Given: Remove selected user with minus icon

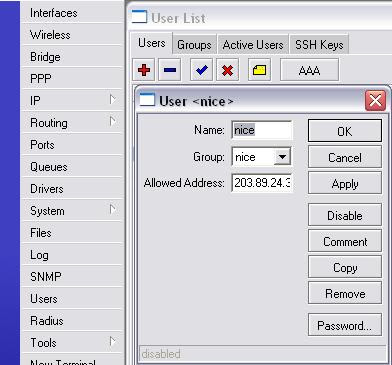Looking at the screenshot, I should (x=170, y=70).
